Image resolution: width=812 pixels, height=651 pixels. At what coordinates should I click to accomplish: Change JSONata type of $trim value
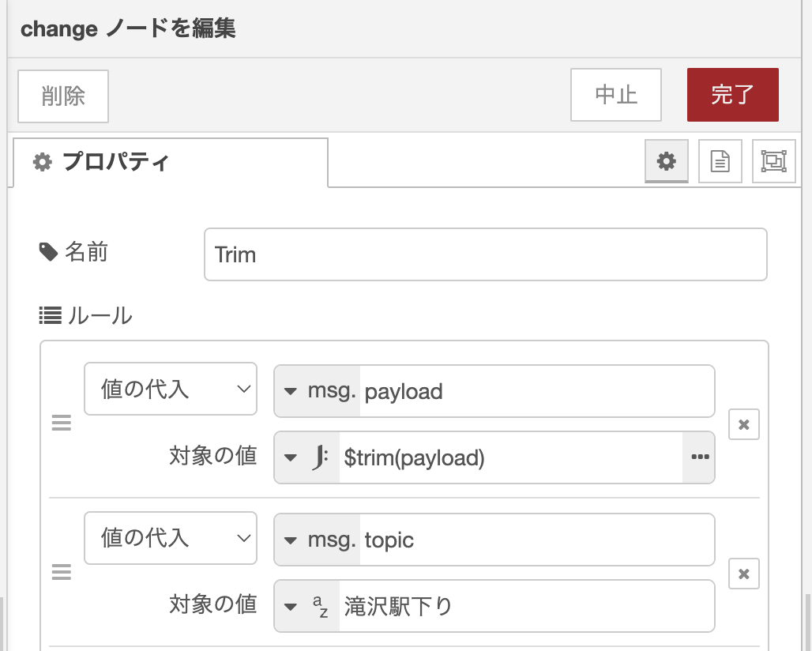[306, 457]
